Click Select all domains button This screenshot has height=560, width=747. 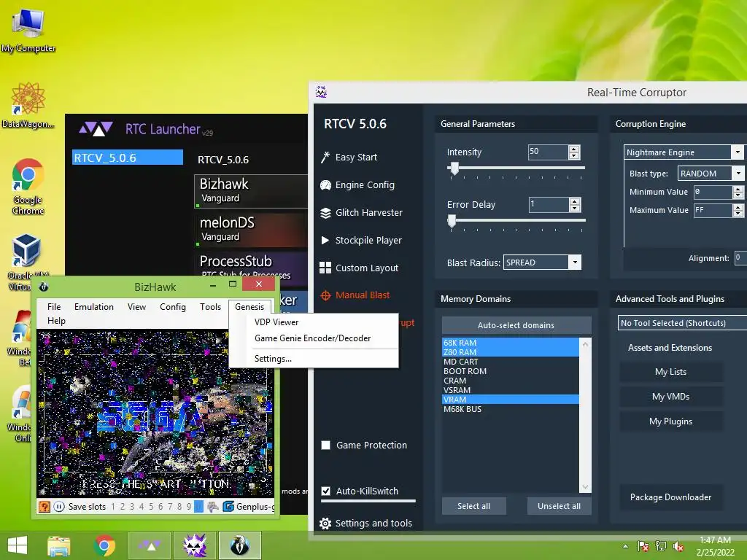pos(473,506)
